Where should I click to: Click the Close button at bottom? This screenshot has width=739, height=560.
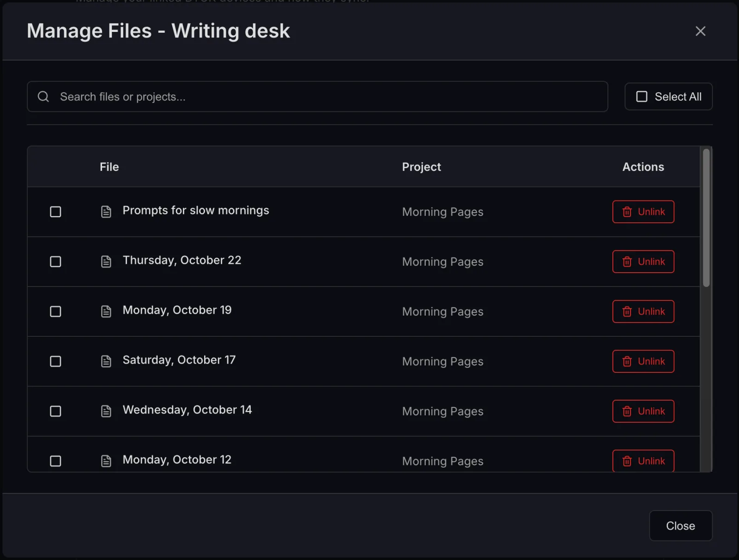[x=680, y=526]
